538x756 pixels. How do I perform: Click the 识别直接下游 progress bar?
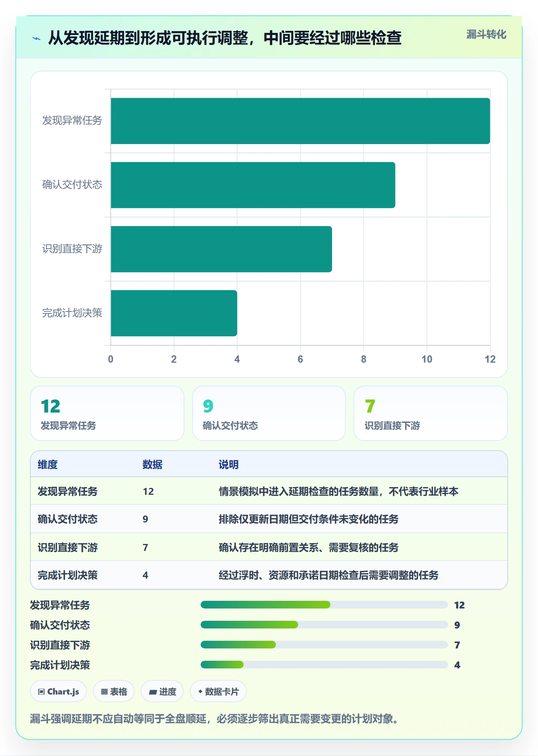[x=324, y=645]
